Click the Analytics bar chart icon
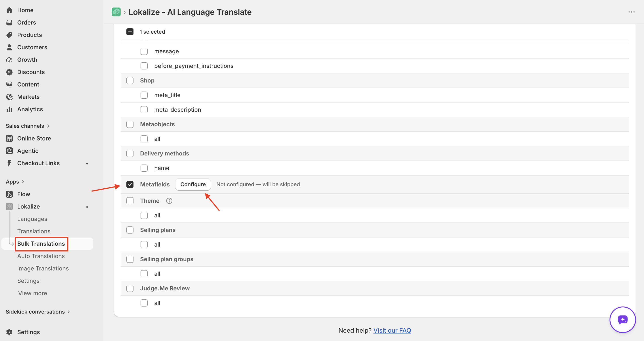Viewport: 644px width, 341px height. pyautogui.click(x=9, y=109)
